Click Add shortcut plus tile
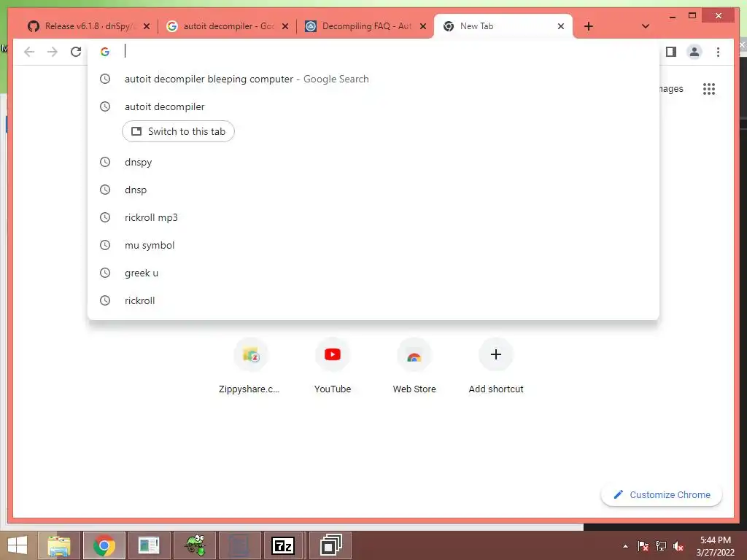This screenshot has height=560, width=747. (x=496, y=366)
